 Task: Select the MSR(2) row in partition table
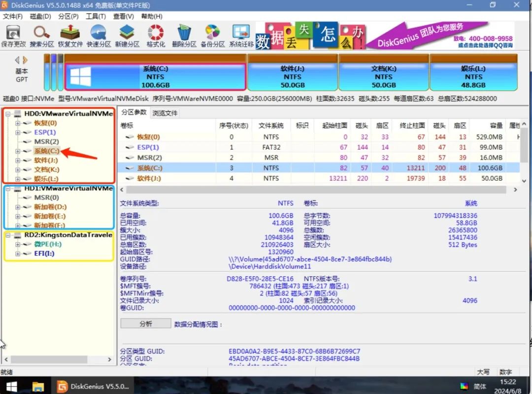pos(318,158)
